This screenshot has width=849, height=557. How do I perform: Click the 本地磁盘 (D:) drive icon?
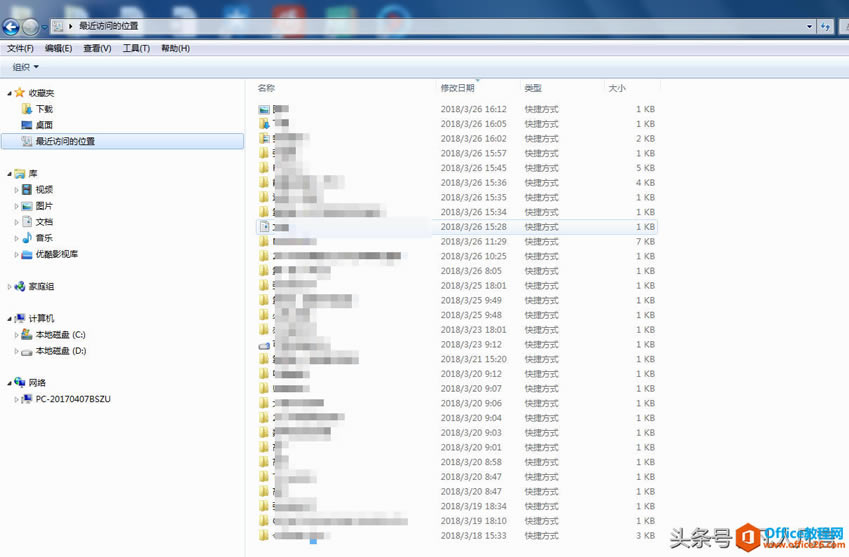pyautogui.click(x=27, y=351)
